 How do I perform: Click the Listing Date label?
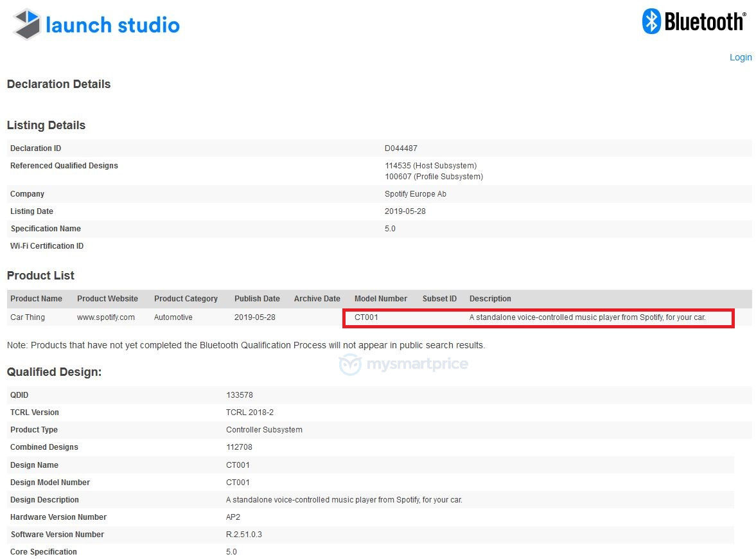coord(32,211)
